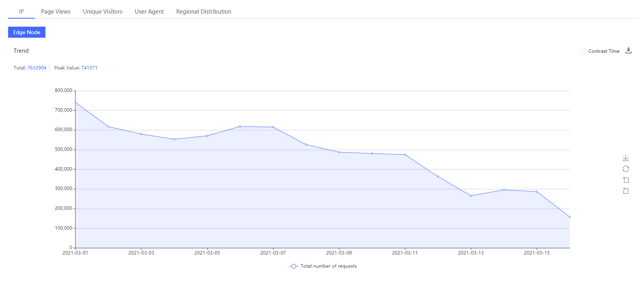Click the lowest data point at chart's right end

[x=570, y=217]
